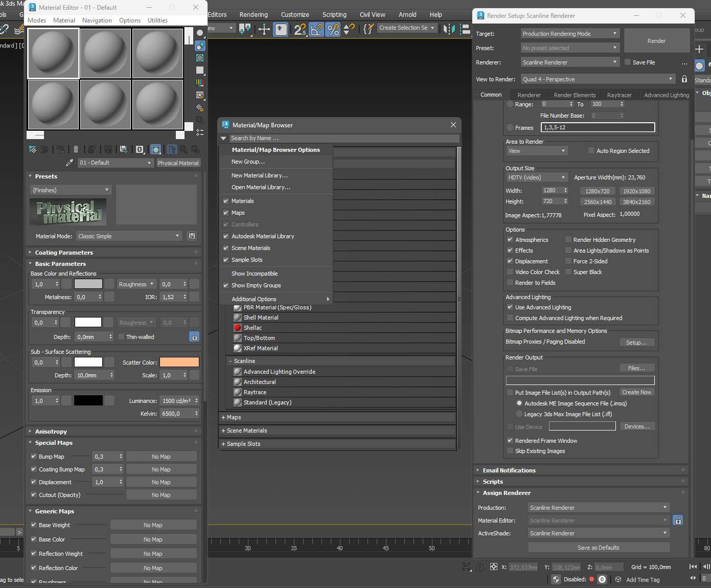
Task: Enable the Auto Region Selected checkbox
Action: coord(591,151)
